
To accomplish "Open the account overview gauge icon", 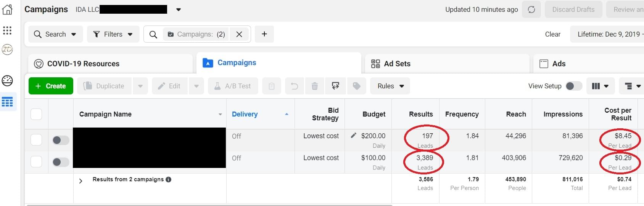I will pyautogui.click(x=7, y=81).
